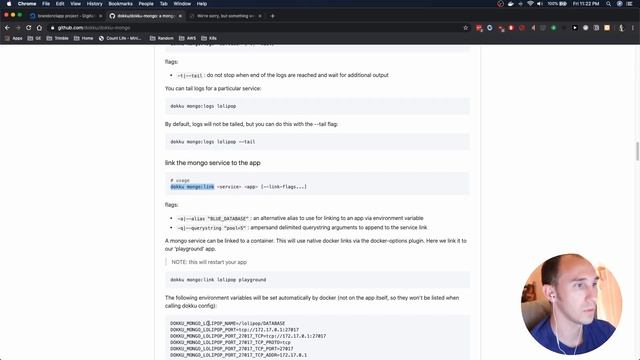Screen dimensions: 640x360
Task: Click the DOKKU_MONGO_LOLIPOP_NAME variable line
Action: [x=227, y=323]
